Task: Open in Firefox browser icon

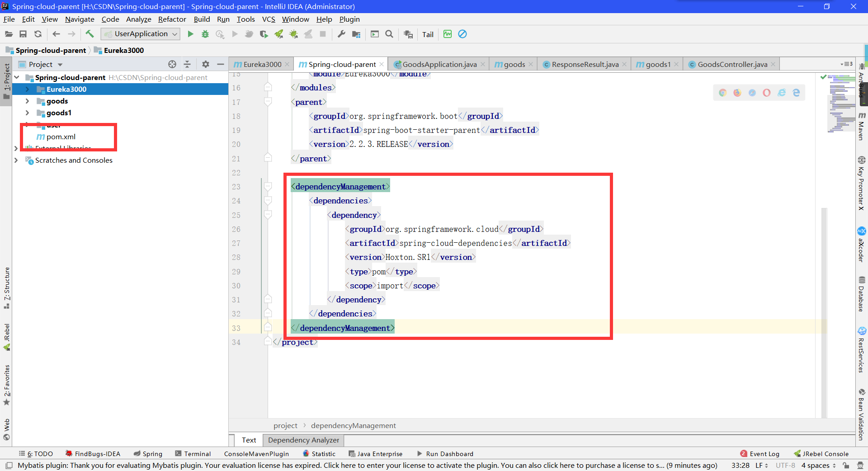Action: pyautogui.click(x=737, y=93)
